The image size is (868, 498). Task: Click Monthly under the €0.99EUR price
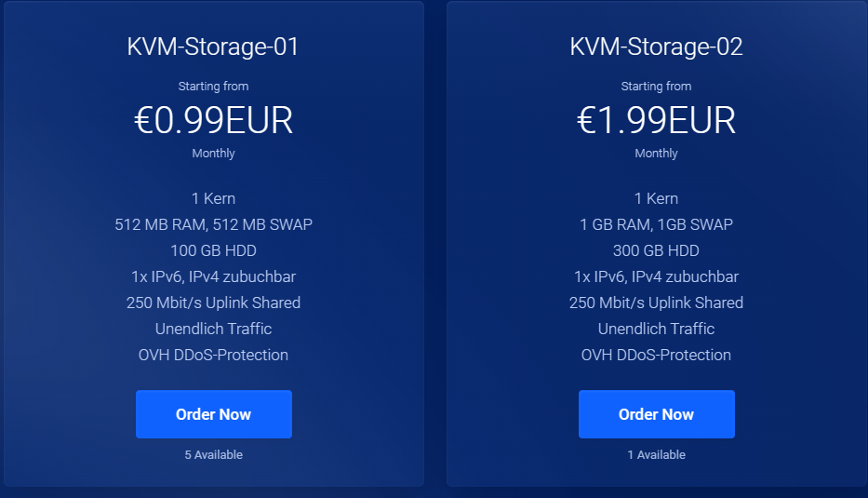tap(213, 154)
